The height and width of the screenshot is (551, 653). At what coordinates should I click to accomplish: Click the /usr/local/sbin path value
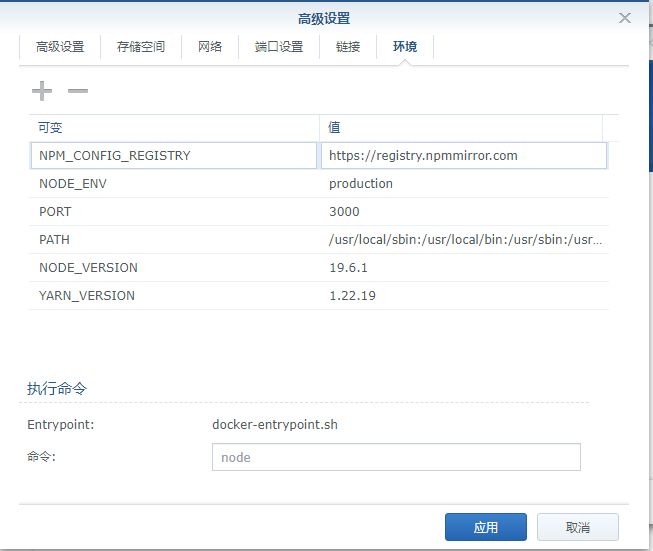[x=465, y=240]
